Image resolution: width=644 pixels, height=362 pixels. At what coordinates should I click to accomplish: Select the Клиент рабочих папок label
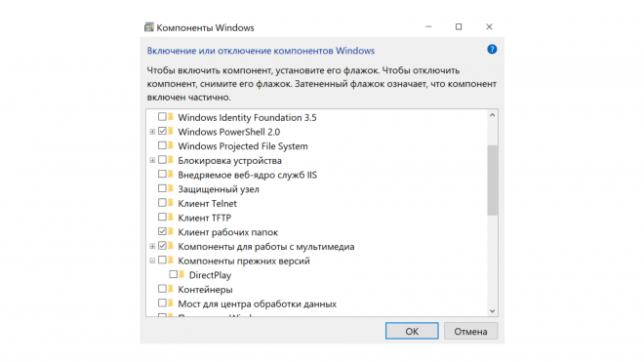[x=228, y=232]
